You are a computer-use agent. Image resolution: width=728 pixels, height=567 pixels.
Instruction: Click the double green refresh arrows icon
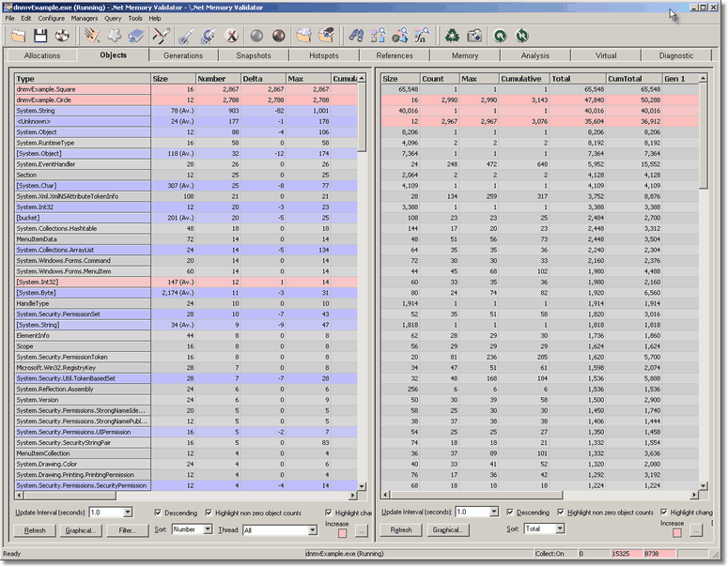click(522, 36)
